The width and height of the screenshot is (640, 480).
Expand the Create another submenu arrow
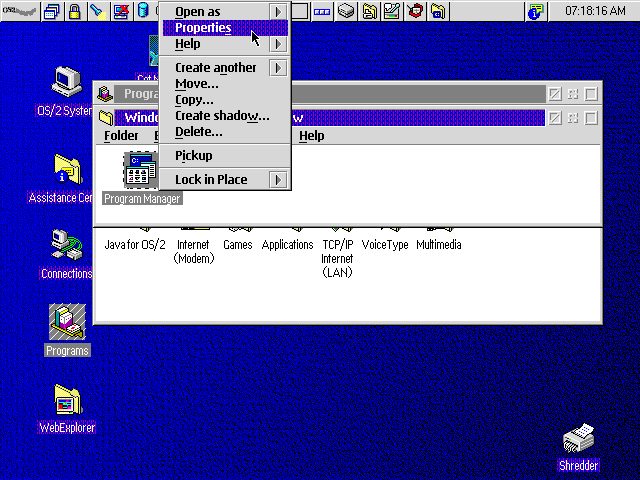click(x=278, y=68)
